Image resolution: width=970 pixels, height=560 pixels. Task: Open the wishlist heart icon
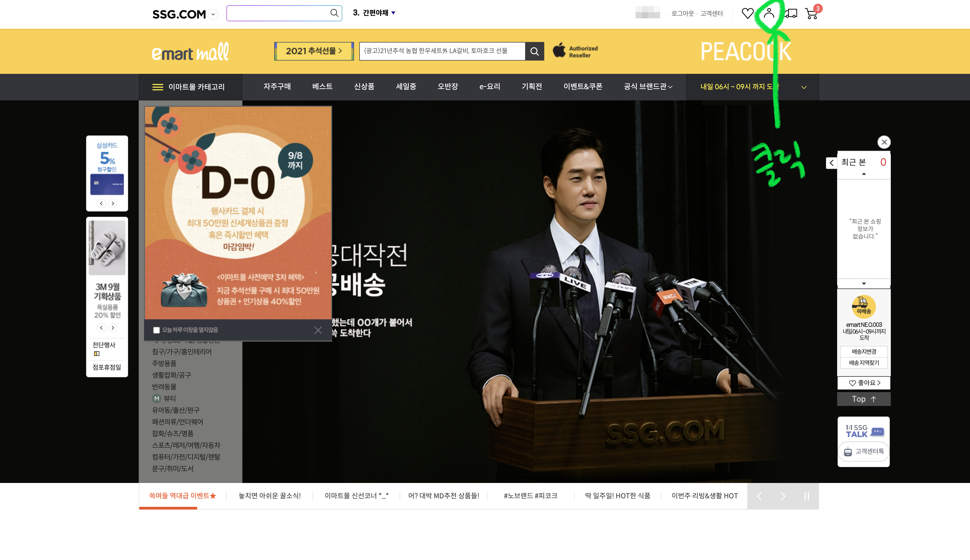748,14
